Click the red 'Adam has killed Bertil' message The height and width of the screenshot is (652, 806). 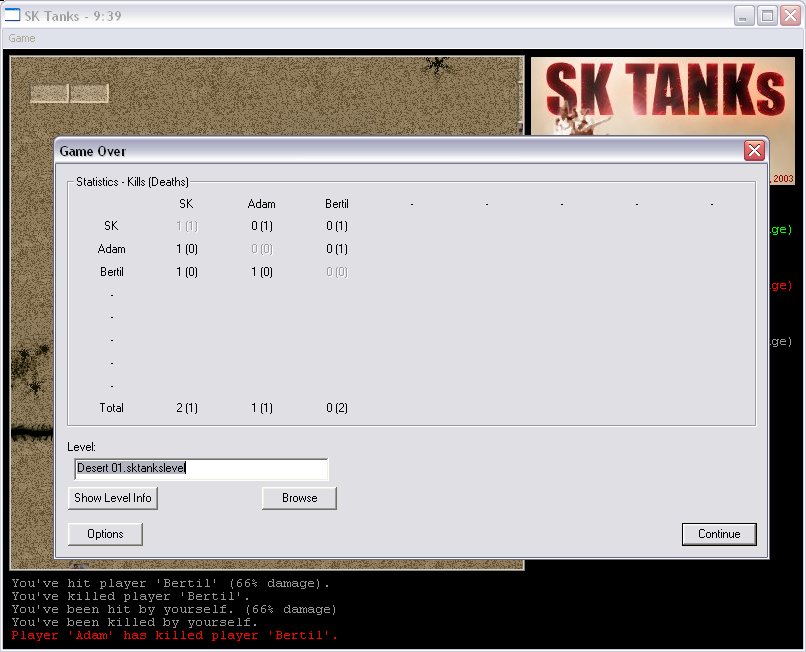pos(175,635)
